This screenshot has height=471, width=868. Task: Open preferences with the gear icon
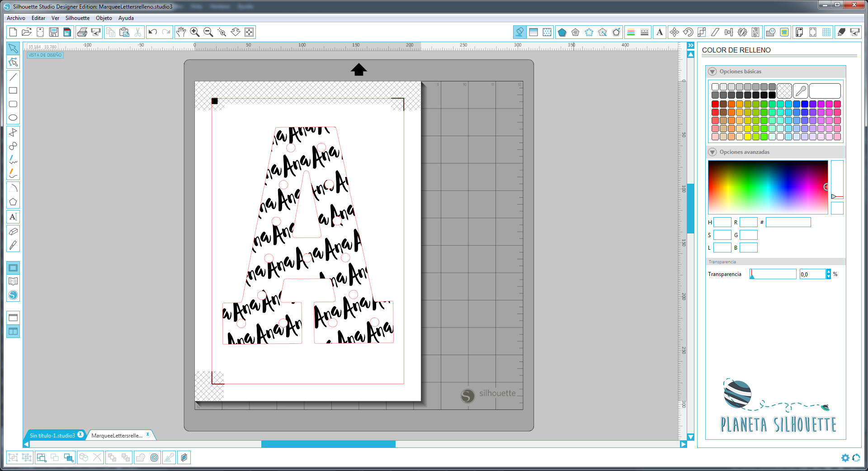pos(845,458)
